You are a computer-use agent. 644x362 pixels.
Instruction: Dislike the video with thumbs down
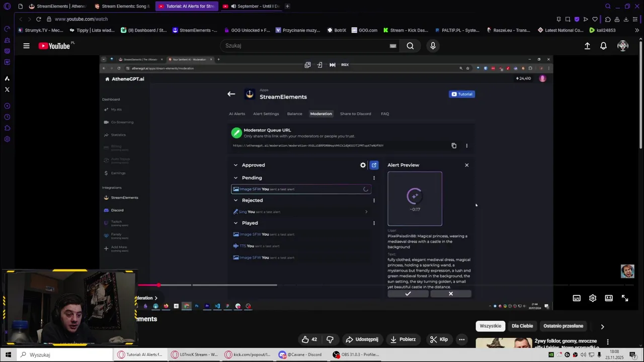[x=330, y=339]
